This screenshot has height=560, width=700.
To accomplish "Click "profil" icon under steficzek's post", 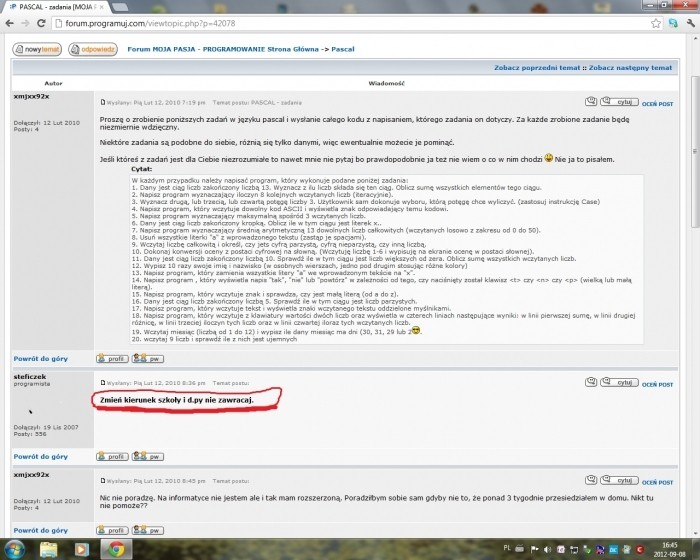I will click(x=112, y=456).
